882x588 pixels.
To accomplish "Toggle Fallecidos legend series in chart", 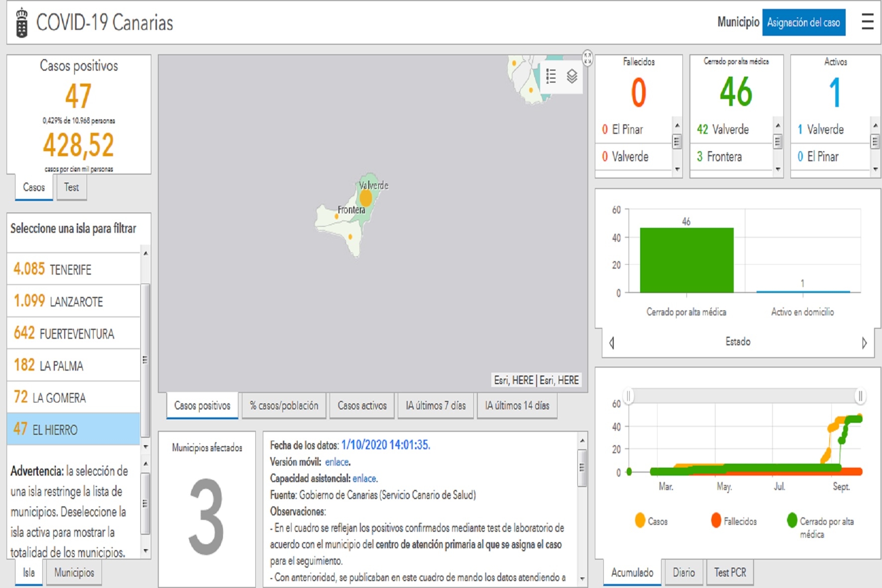I will pyautogui.click(x=734, y=521).
